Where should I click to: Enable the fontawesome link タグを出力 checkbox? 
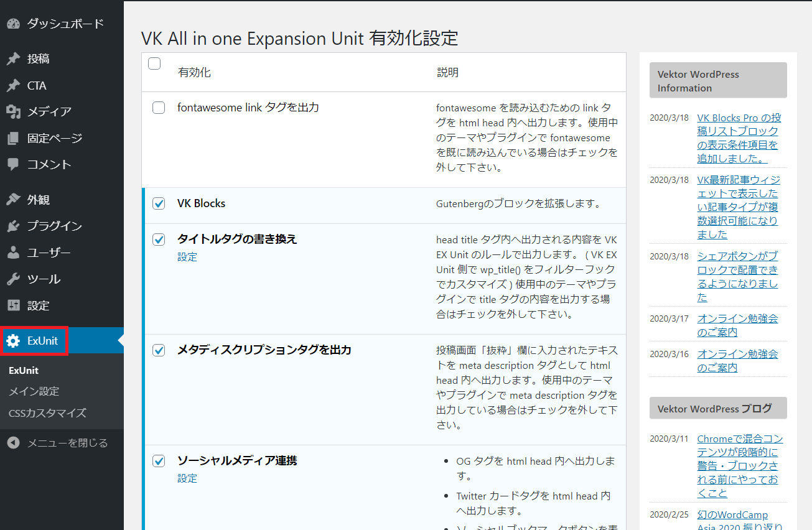click(158, 108)
